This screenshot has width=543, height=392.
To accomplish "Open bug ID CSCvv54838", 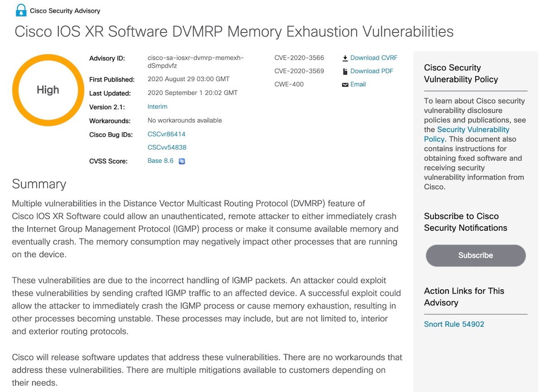I will pos(167,147).
